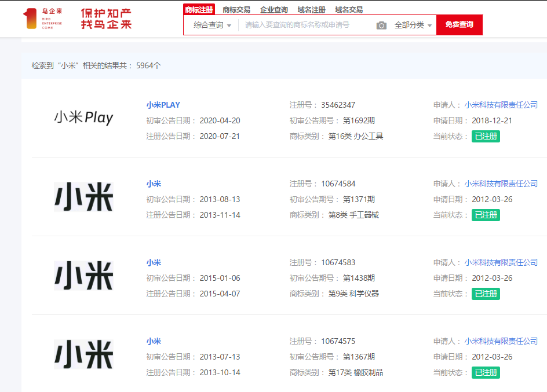The width and height of the screenshot is (547, 392).
Task: Open the 小米PLAY trademark link
Action: [x=163, y=105]
